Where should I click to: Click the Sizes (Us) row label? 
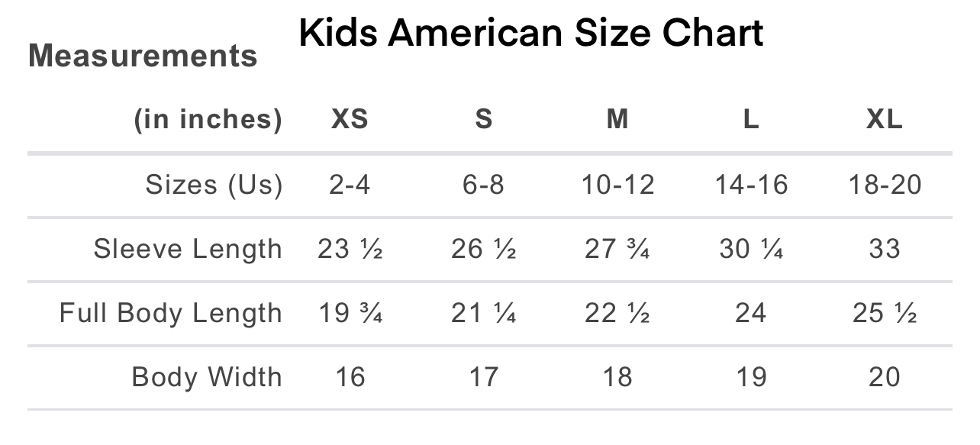pyautogui.click(x=214, y=185)
